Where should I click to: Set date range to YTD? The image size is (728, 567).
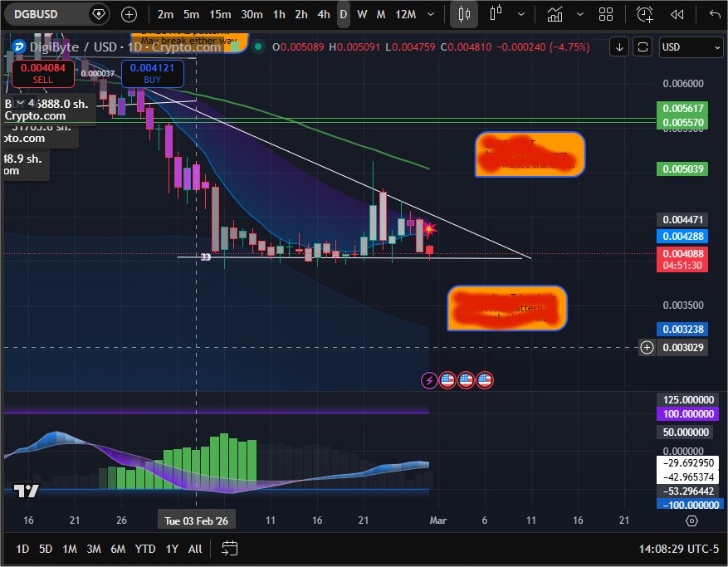coord(145,550)
